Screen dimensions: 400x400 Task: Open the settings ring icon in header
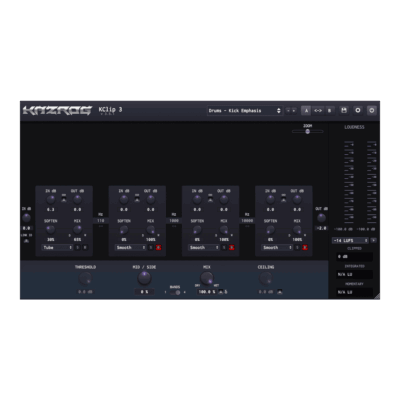(358, 110)
